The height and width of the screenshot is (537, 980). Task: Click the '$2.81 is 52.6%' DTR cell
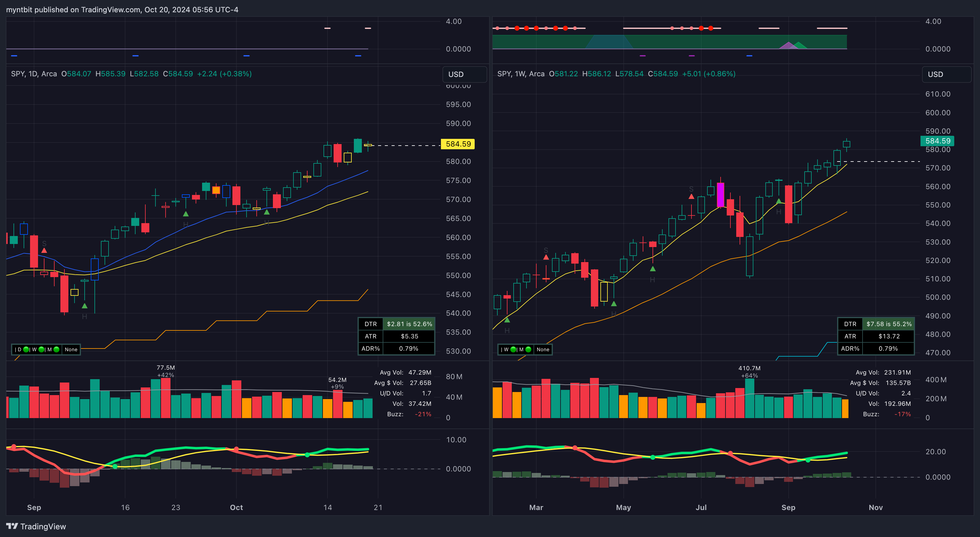[409, 324]
